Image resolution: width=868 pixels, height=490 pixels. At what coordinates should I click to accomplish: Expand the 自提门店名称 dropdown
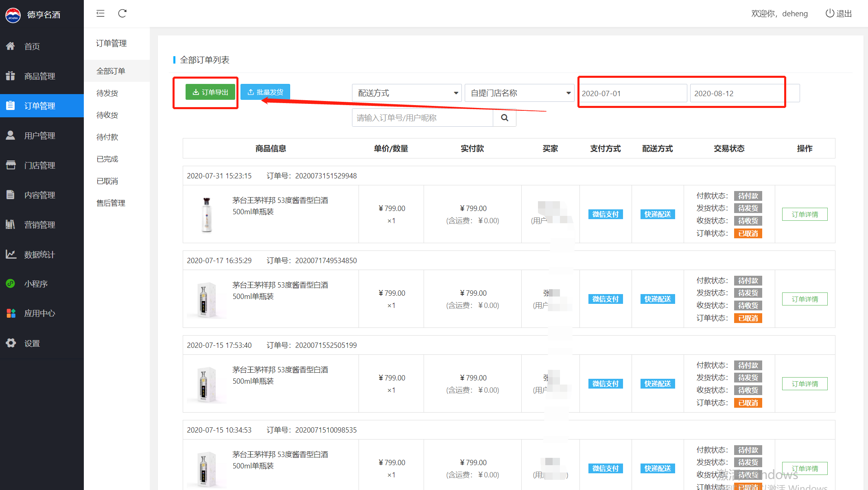519,93
